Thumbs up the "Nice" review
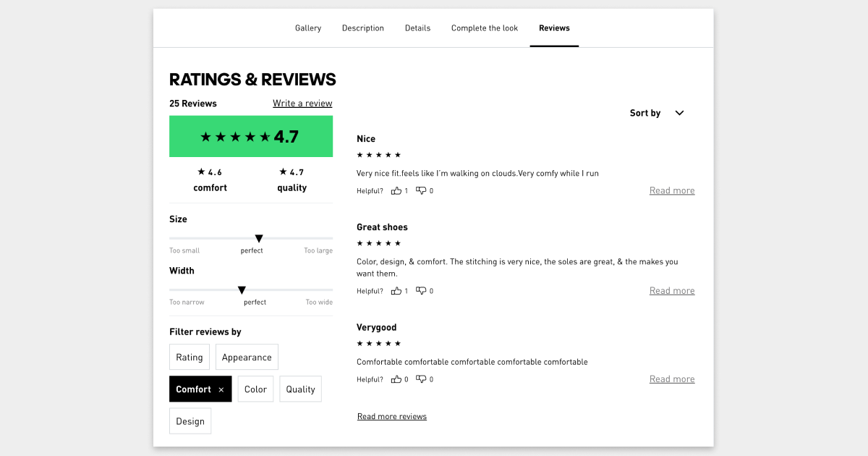Screen dimensions: 868x456 coord(396,191)
